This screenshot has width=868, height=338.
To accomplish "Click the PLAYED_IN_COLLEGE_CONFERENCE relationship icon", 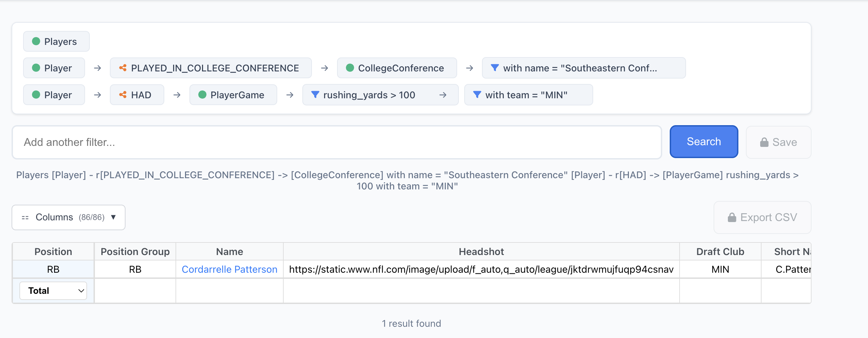I will coord(123,68).
